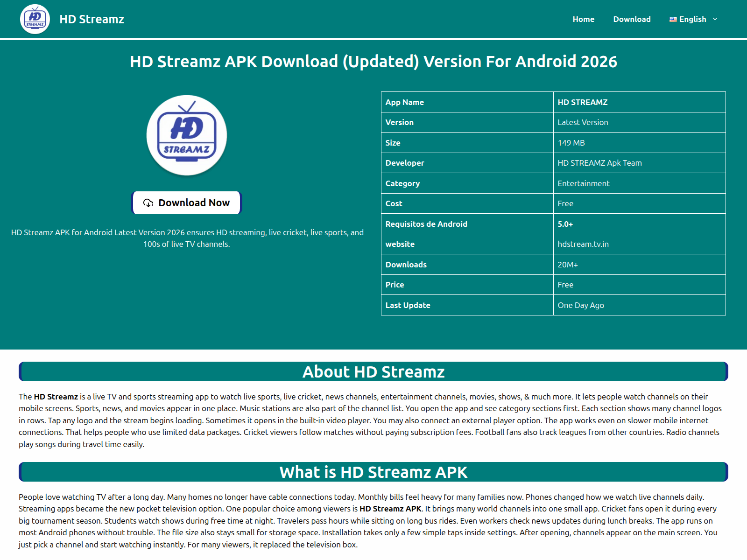The image size is (747, 560).
Task: Click the HD Streamz site title
Action: tap(92, 19)
